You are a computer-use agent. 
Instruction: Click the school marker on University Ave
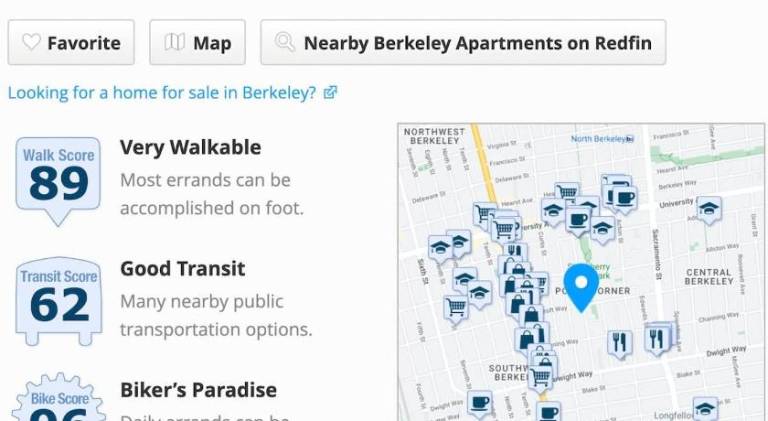[709, 209]
